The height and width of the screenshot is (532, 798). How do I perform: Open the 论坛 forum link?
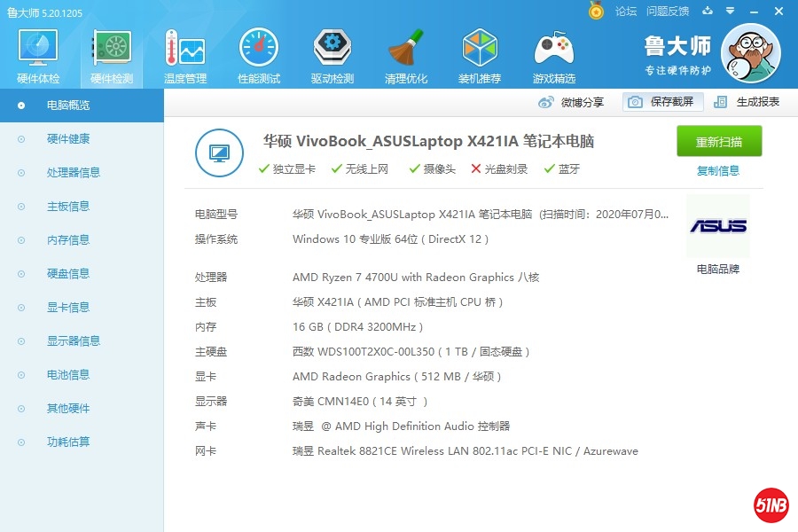pyautogui.click(x=626, y=12)
